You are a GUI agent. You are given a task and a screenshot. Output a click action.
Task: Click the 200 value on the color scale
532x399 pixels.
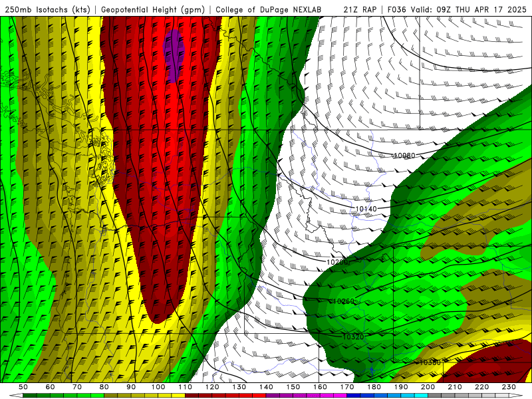tap(428, 387)
